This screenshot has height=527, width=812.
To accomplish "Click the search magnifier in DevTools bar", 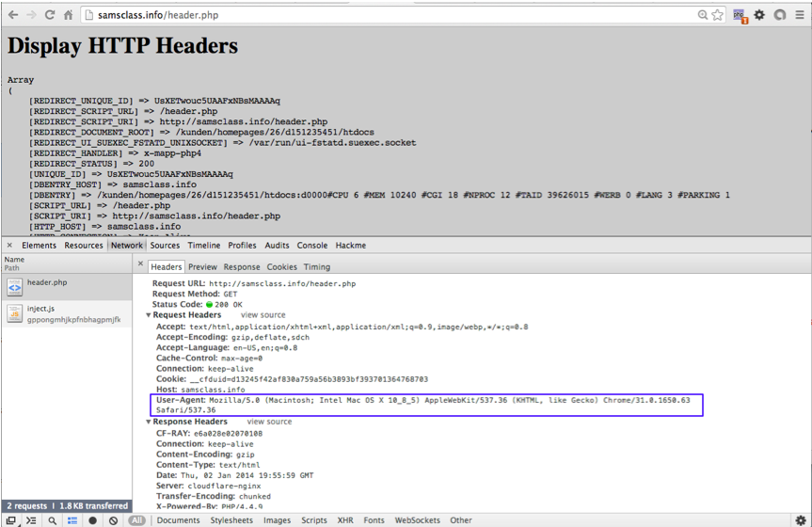I will [x=53, y=520].
